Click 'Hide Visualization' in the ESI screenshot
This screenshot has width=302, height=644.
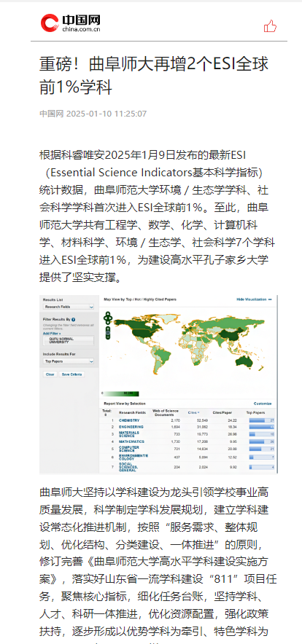pos(254,299)
